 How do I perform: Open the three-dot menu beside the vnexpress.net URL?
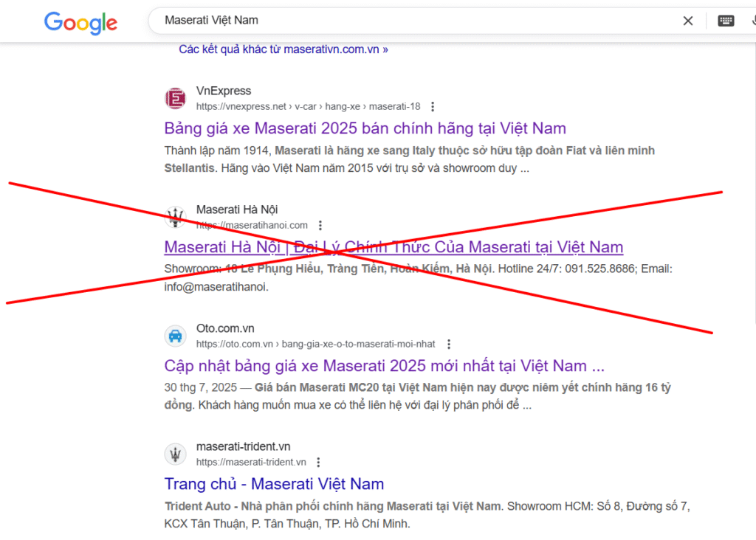(433, 106)
